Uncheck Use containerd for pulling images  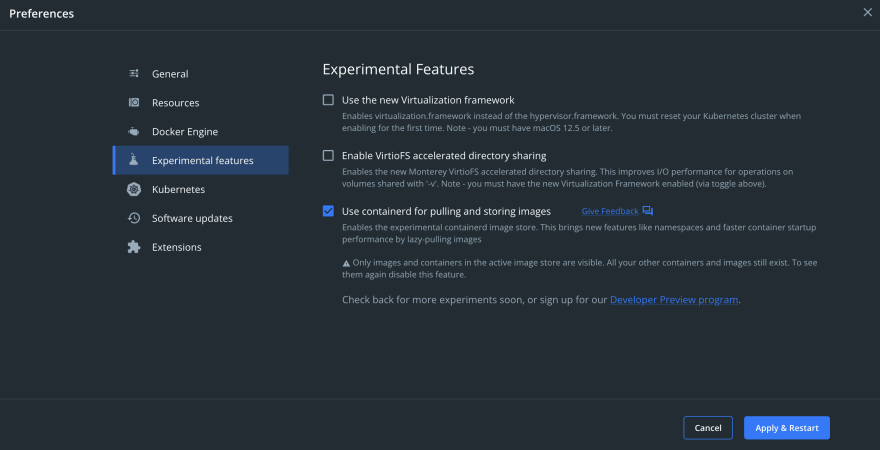[x=328, y=211]
